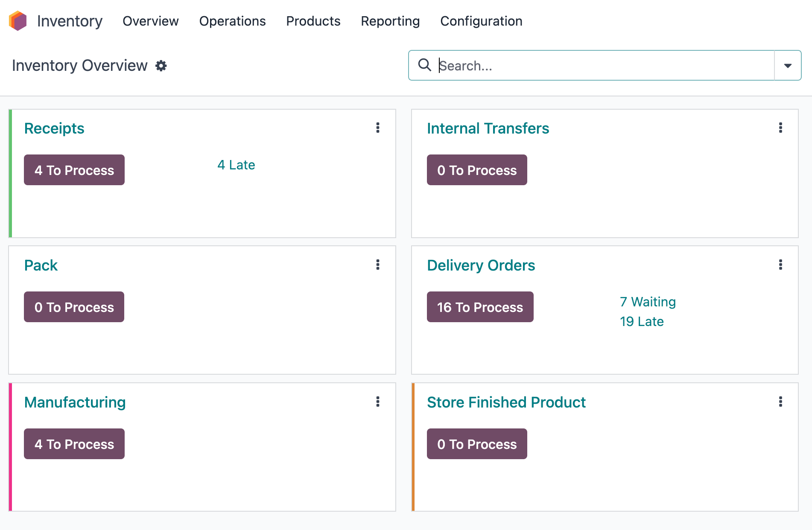Click Internal Transfers 0 To Process button
Image resolution: width=812 pixels, height=530 pixels.
pyautogui.click(x=477, y=170)
